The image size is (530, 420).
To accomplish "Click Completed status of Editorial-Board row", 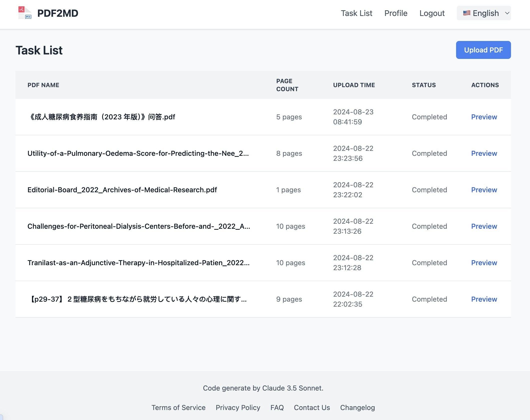I will [429, 190].
